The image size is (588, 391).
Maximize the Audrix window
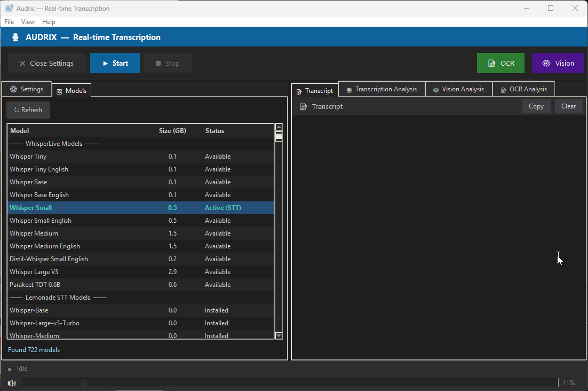[x=551, y=8]
